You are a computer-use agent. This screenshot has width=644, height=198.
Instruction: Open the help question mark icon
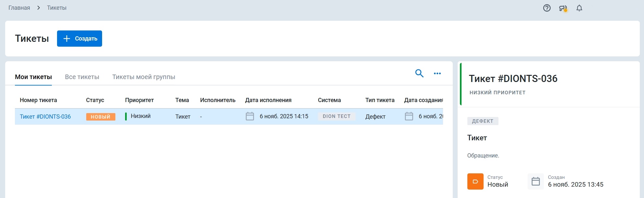(547, 8)
